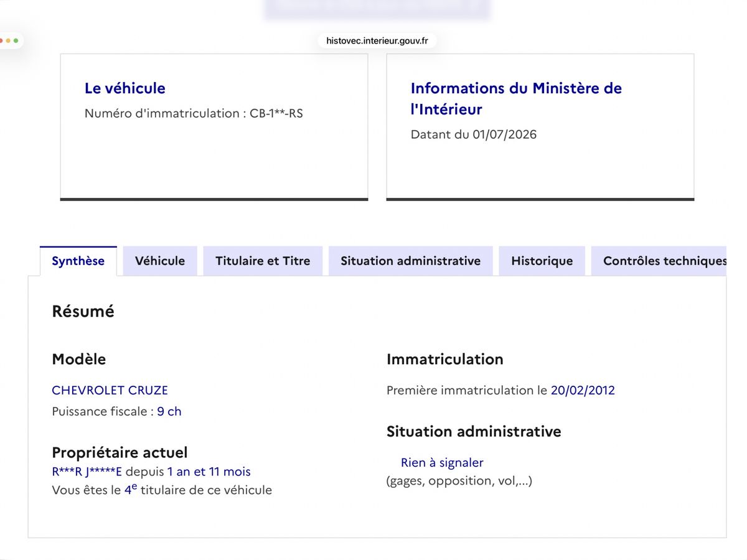The height and width of the screenshot is (560, 747).
Task: Click the red window close dot
Action: pos(2,40)
